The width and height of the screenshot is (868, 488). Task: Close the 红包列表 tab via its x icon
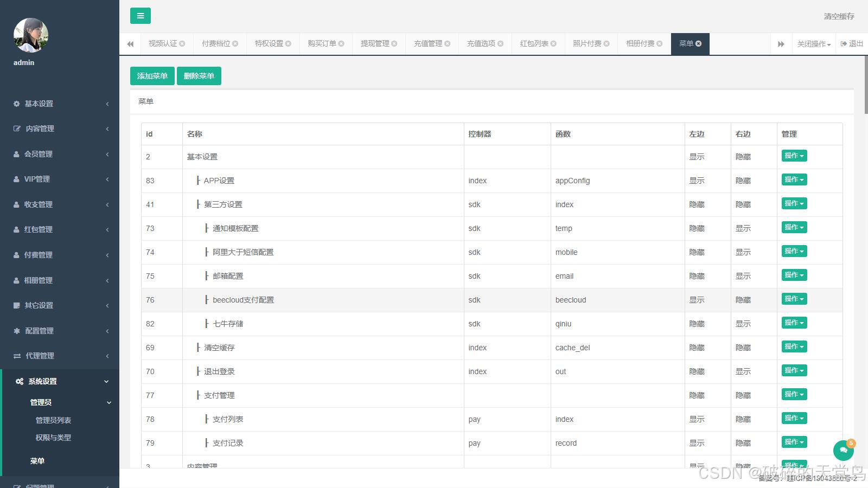(553, 44)
